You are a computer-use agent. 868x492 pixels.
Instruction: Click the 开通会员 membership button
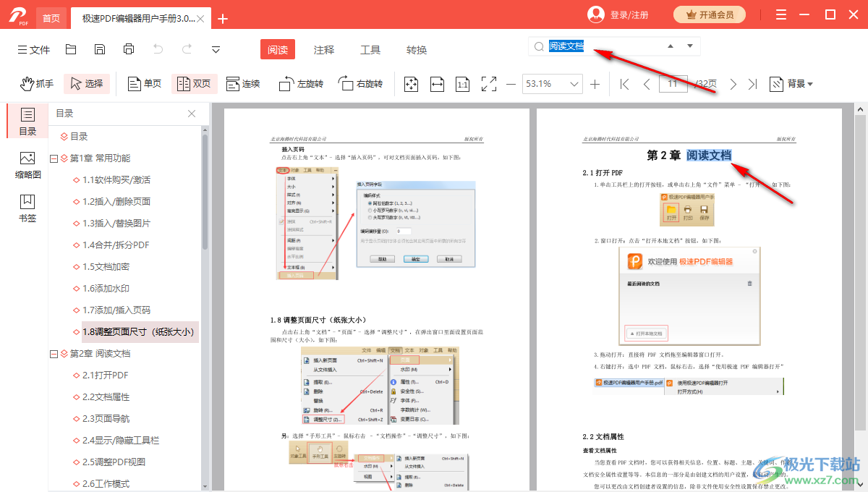(x=710, y=14)
